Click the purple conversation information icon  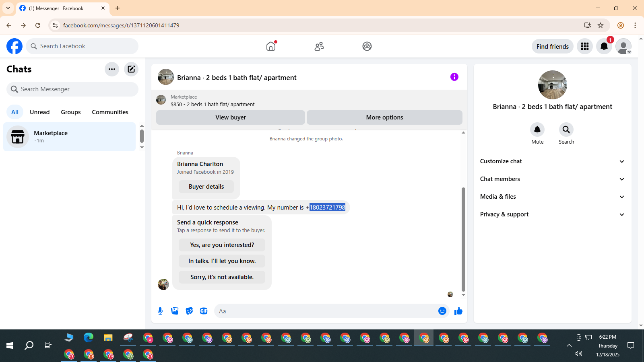(454, 77)
